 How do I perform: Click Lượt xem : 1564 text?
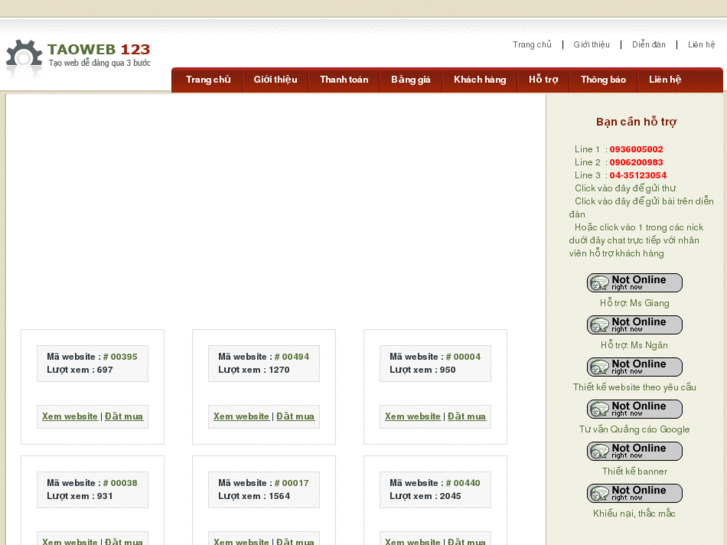pos(254,496)
